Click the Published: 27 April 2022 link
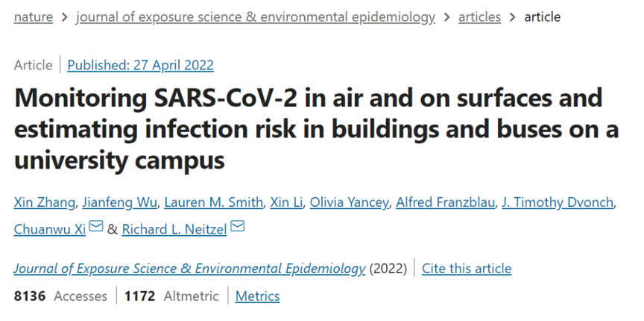 coord(140,65)
